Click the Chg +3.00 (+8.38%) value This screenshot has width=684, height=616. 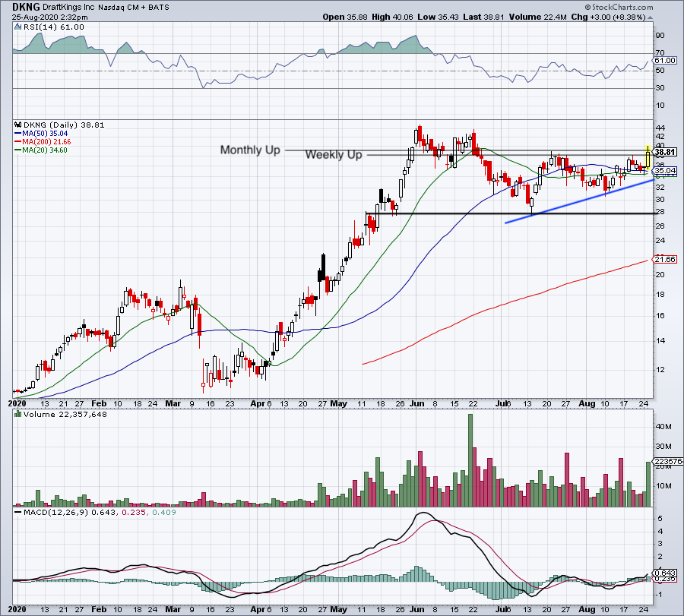pos(608,17)
